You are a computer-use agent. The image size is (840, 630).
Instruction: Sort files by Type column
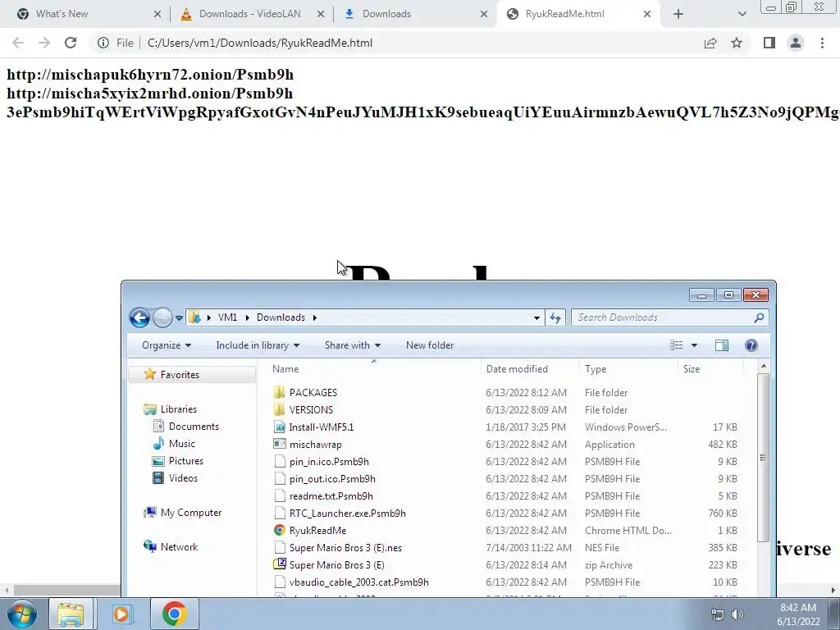click(x=628, y=368)
